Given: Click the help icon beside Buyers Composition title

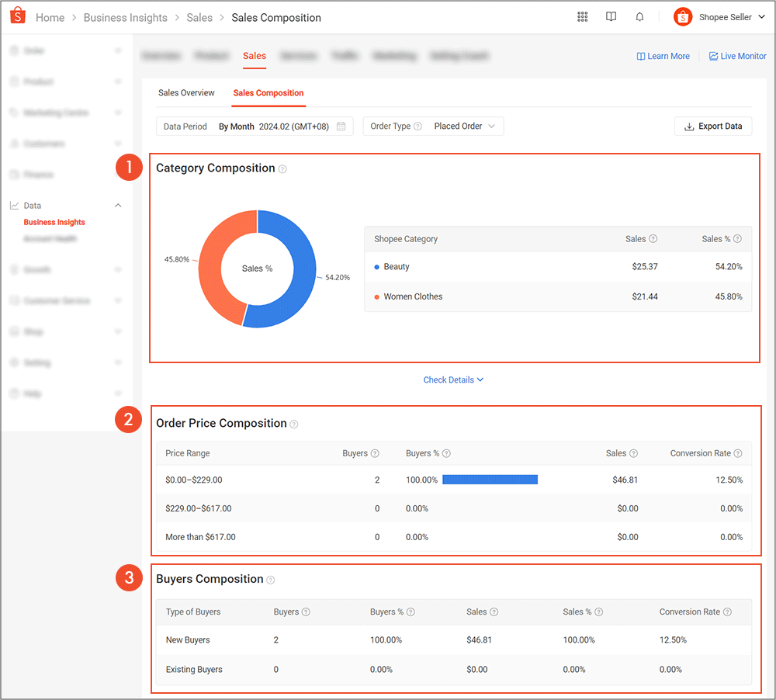Looking at the screenshot, I should [271, 579].
